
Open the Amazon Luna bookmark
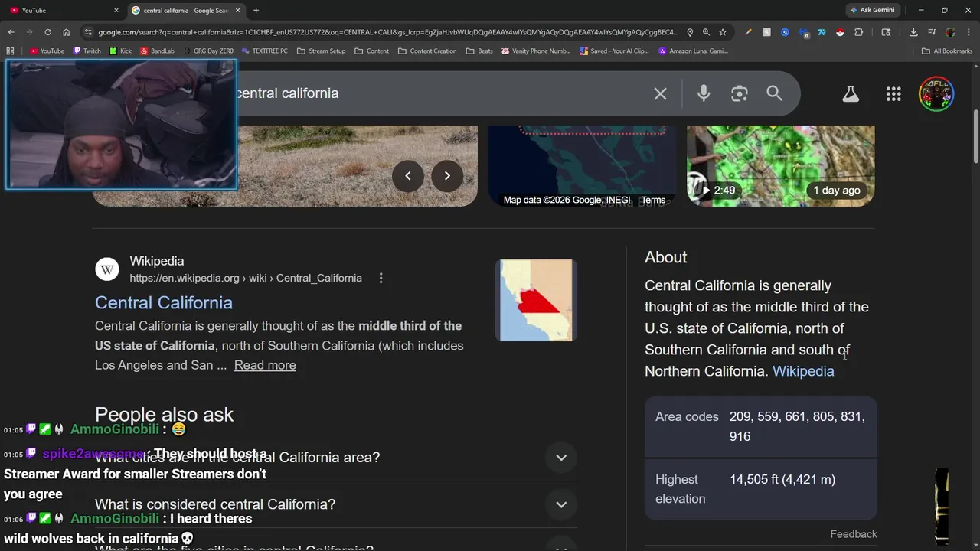coord(693,51)
